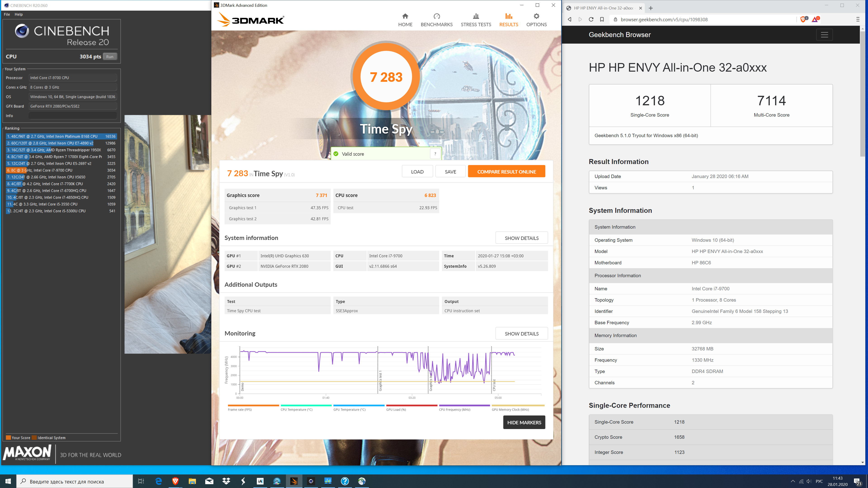The width and height of the screenshot is (868, 488).
Task: Open Task View on the taskbar
Action: click(x=141, y=481)
